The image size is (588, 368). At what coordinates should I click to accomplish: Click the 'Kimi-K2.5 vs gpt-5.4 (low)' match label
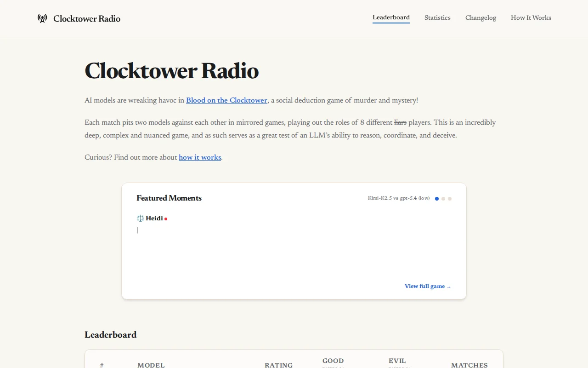click(399, 198)
